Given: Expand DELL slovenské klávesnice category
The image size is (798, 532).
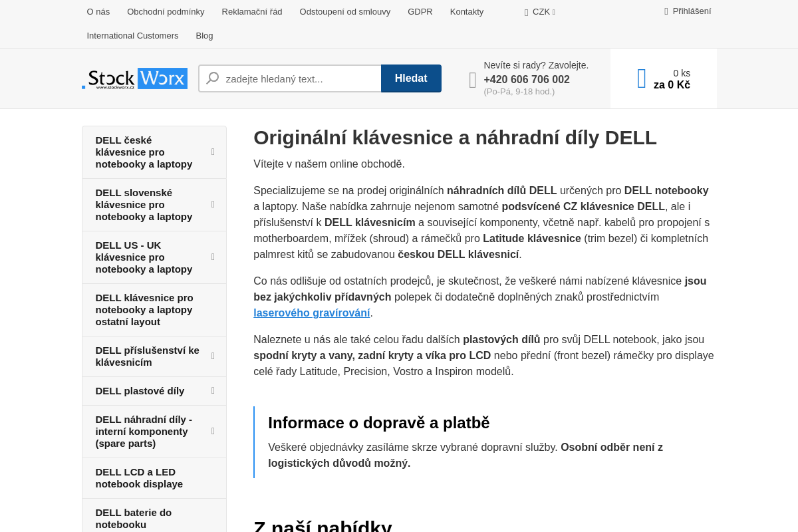Looking at the screenshot, I should click(x=213, y=204).
